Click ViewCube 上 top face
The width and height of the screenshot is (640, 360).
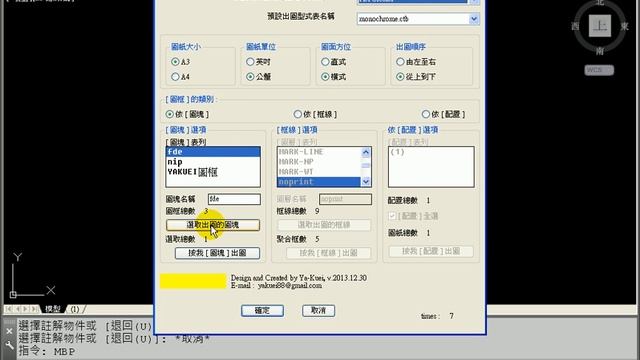coord(600,26)
